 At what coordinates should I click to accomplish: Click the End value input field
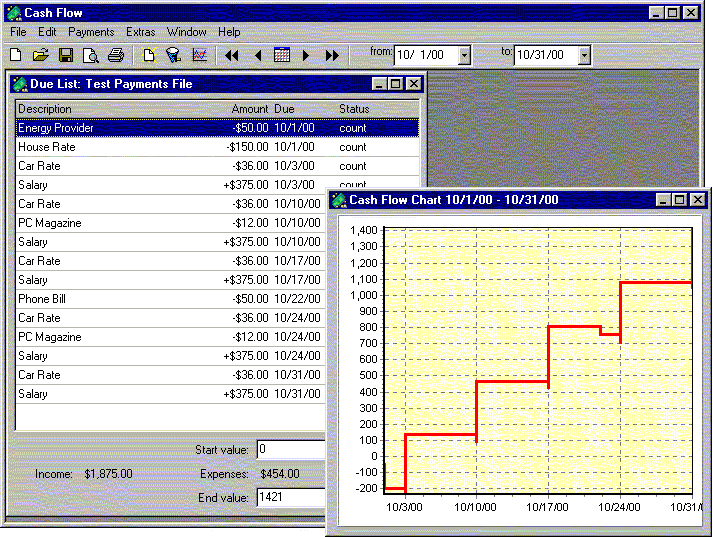tap(291, 497)
